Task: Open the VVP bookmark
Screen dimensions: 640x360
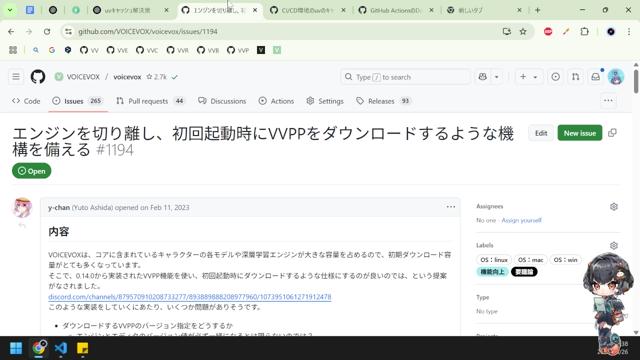Action: (238, 50)
